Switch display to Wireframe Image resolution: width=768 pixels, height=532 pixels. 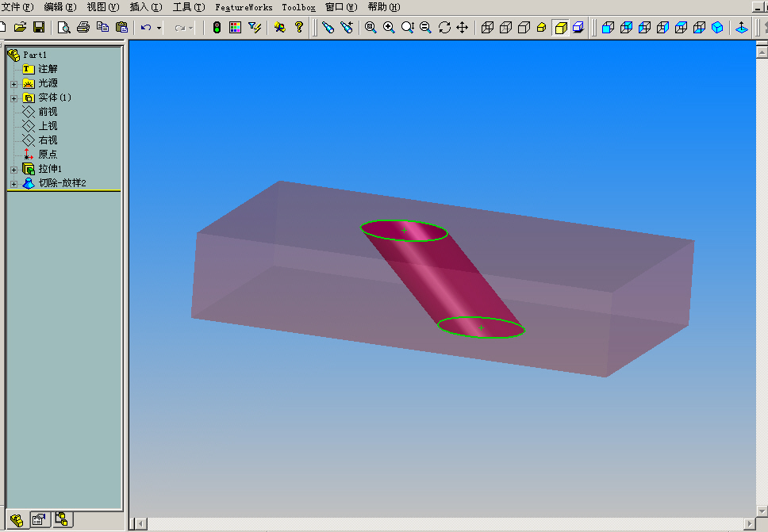click(487, 28)
